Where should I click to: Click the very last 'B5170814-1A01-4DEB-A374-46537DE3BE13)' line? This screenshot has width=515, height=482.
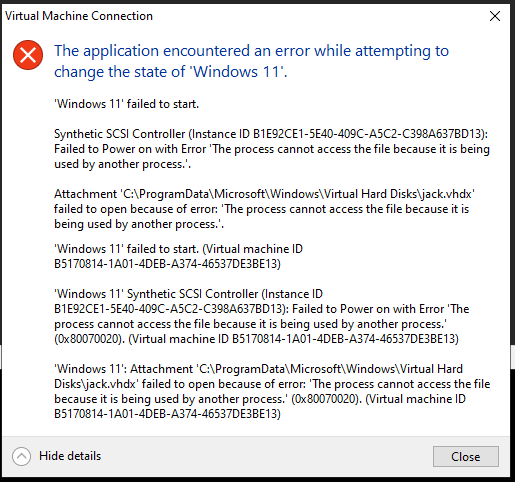point(167,414)
